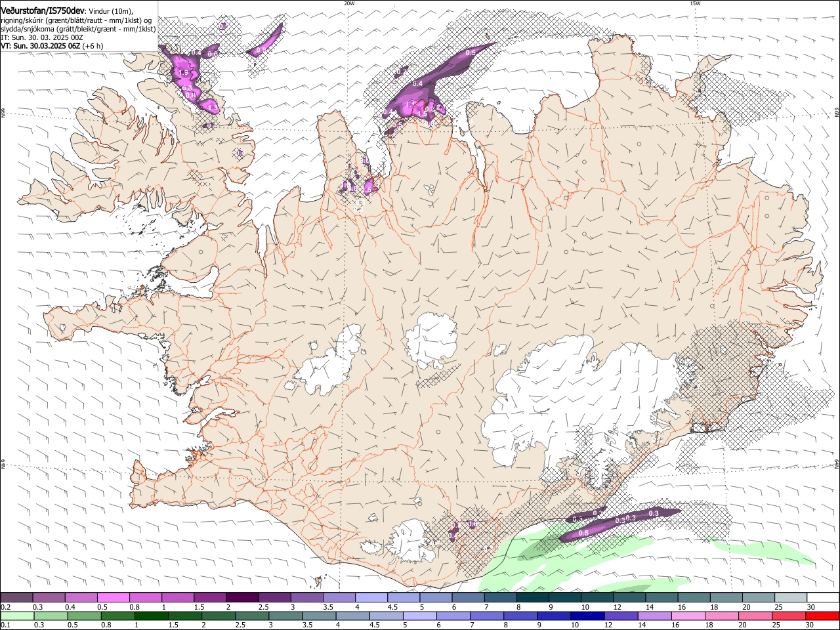
Task: Select dark green rain swatch 1 to 1.5
Action: pyautogui.click(x=152, y=616)
